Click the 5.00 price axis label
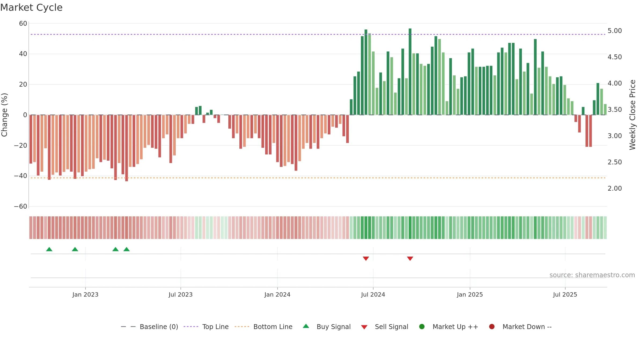Viewport: 644px width, 362px height. click(x=615, y=31)
